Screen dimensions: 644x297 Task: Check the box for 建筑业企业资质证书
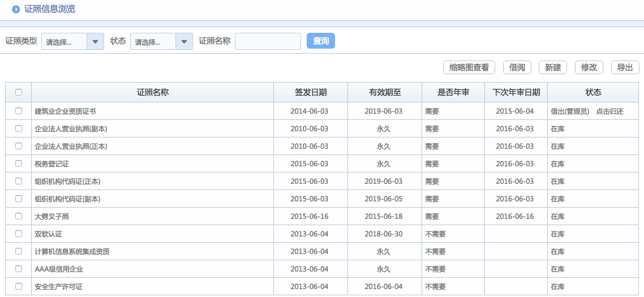point(19,111)
